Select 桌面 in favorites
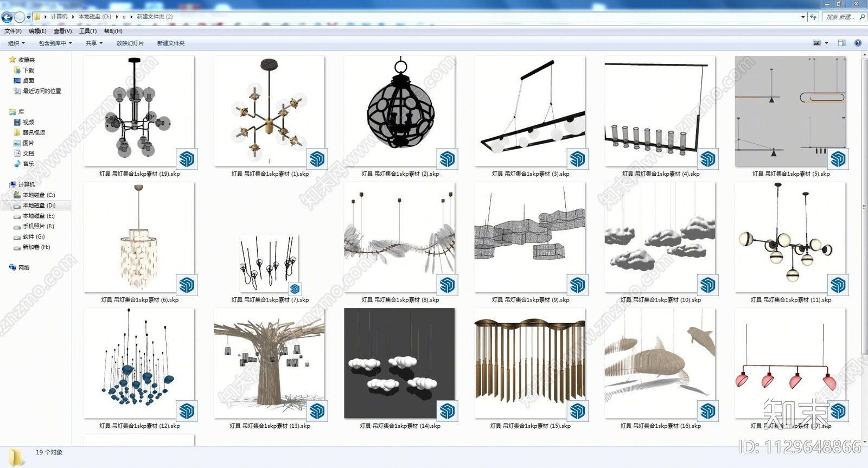The width and height of the screenshot is (868, 468). pos(24,80)
